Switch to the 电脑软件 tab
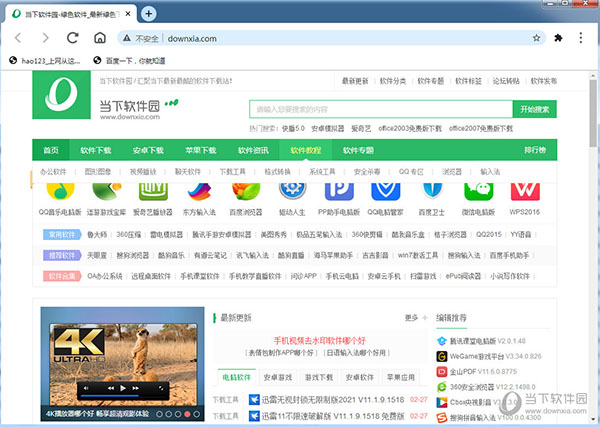The image size is (600, 427). [237, 377]
